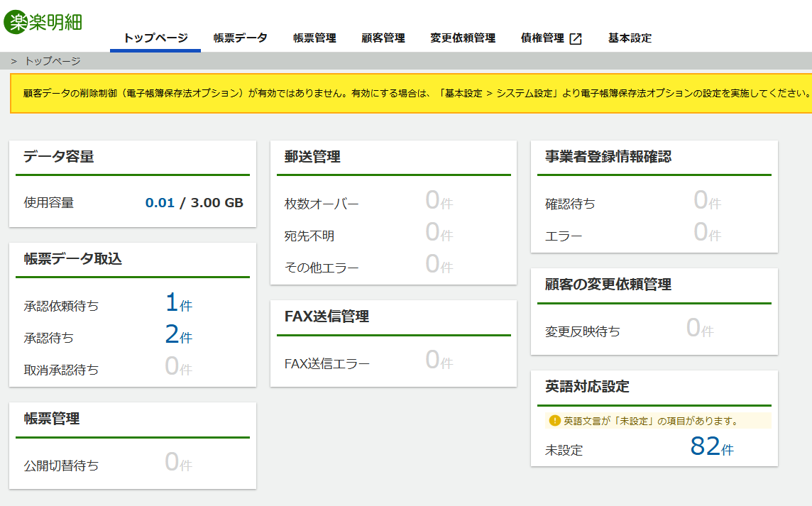Click the 変更反映待ち 0件 count
812x506 pixels.
click(700, 329)
